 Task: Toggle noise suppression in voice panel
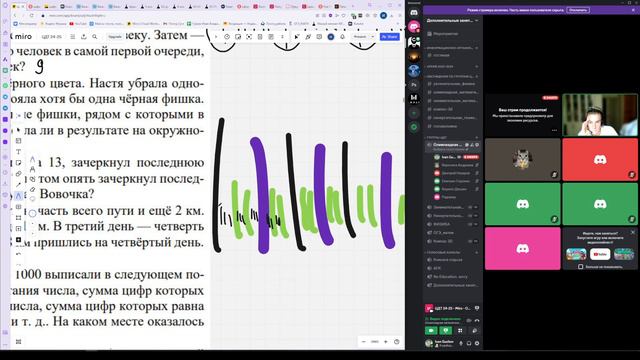coord(469,320)
